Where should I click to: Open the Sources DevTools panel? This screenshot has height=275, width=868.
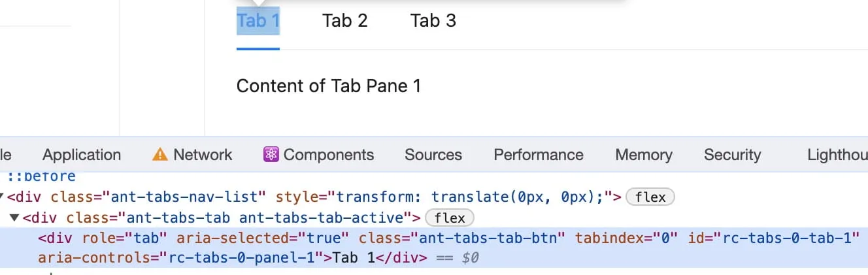click(x=433, y=155)
